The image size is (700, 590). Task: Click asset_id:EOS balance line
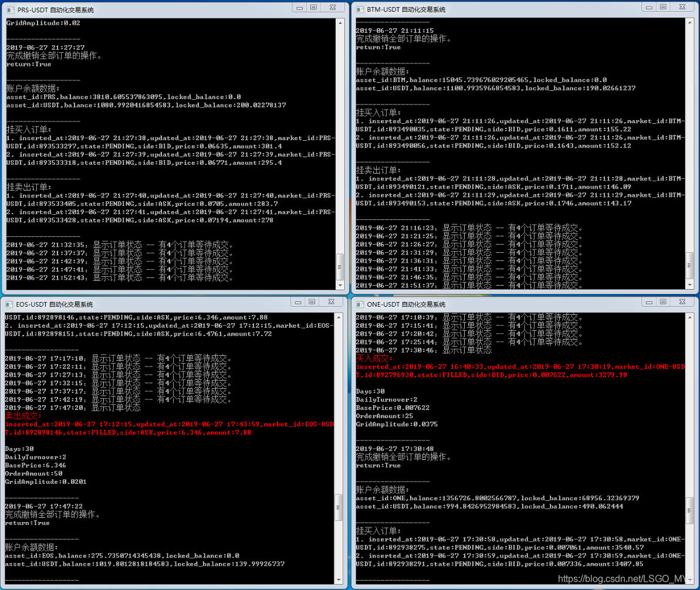point(122,555)
